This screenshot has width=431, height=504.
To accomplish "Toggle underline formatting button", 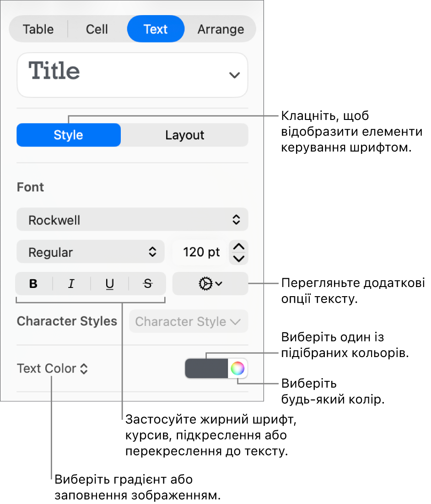I will click(x=109, y=284).
